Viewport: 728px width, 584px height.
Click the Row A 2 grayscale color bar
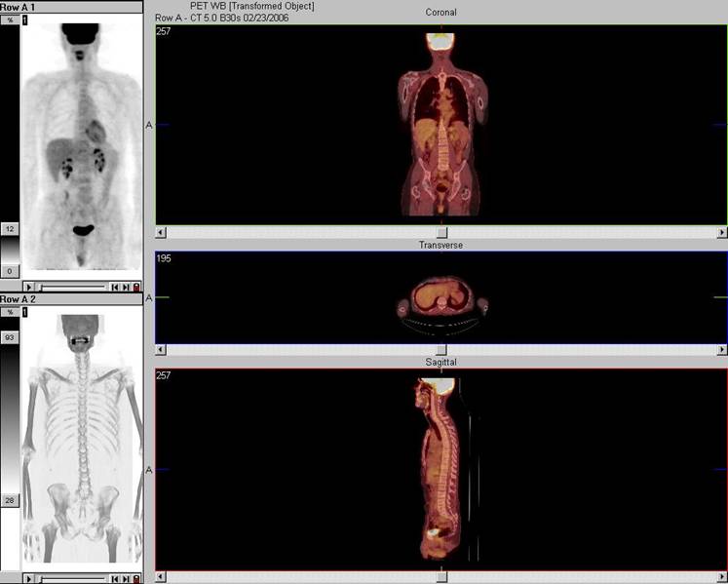[10, 419]
